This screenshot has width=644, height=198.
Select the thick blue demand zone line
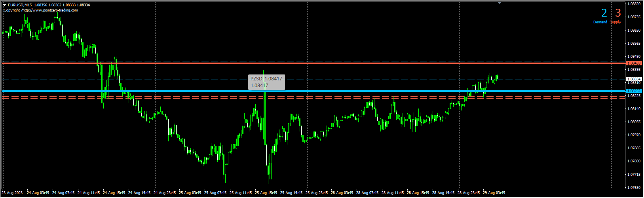click(313, 91)
